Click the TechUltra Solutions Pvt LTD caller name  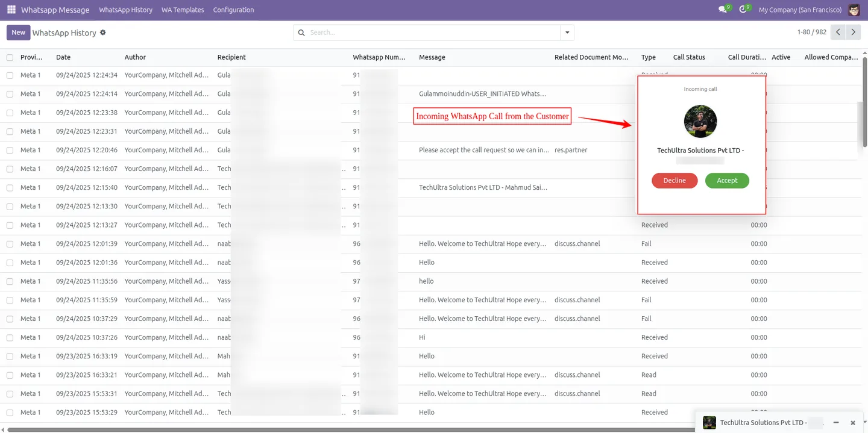click(700, 151)
